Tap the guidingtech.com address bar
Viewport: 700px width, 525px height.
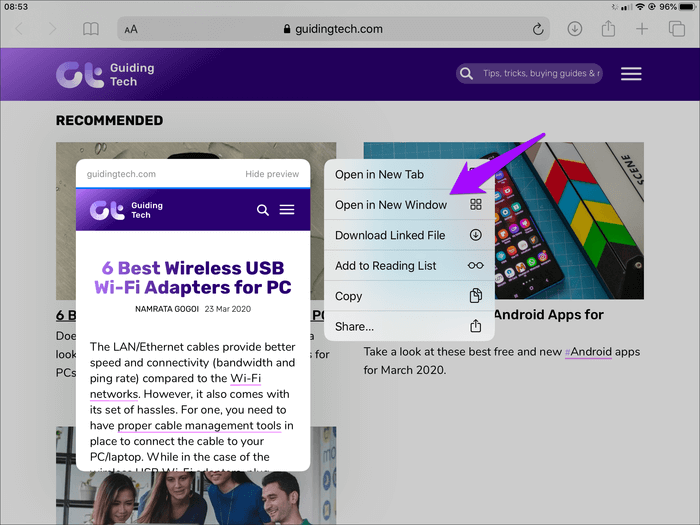point(333,29)
